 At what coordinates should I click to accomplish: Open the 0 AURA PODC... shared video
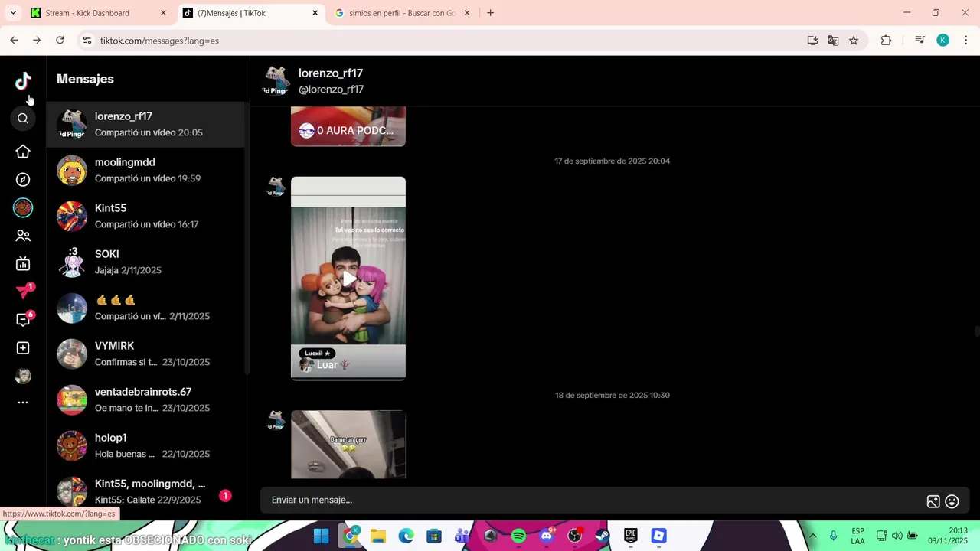(348, 126)
